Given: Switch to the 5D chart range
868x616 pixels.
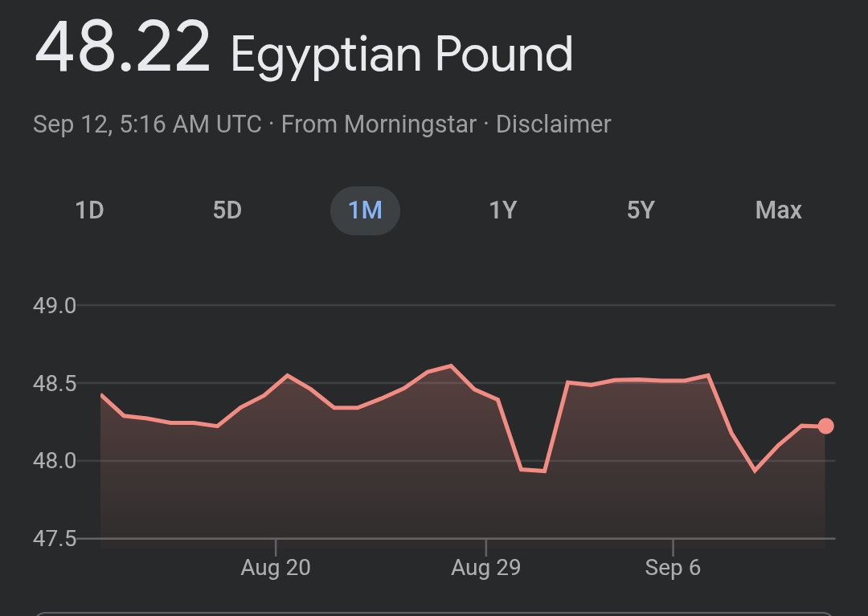Looking at the screenshot, I should tap(227, 210).
